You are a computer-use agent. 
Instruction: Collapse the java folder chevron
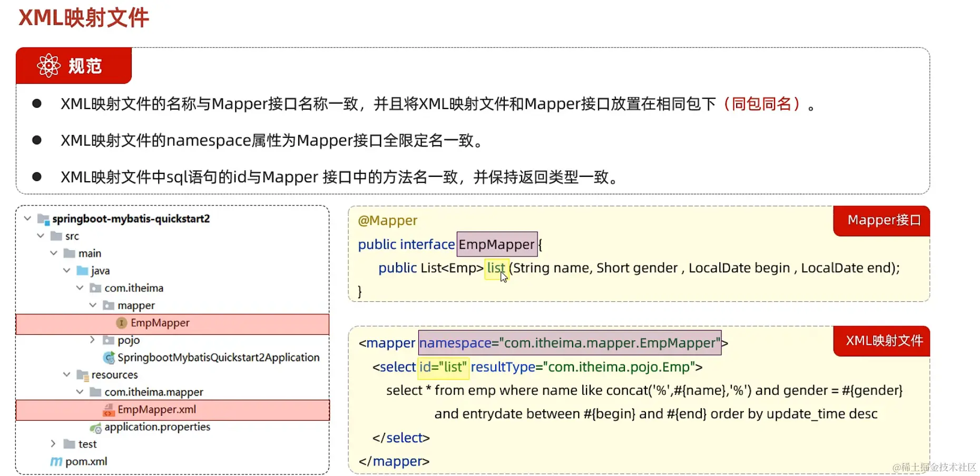(66, 270)
